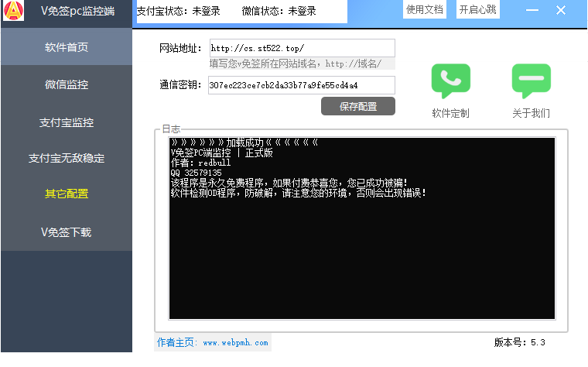Screen dimensions: 588x367
Task: Click the 使用文档 button
Action: coord(425,9)
